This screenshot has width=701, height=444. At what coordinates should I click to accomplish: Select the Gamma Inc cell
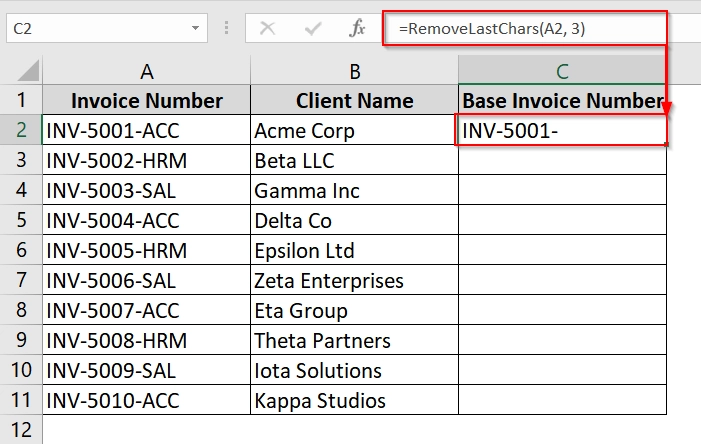pos(355,190)
